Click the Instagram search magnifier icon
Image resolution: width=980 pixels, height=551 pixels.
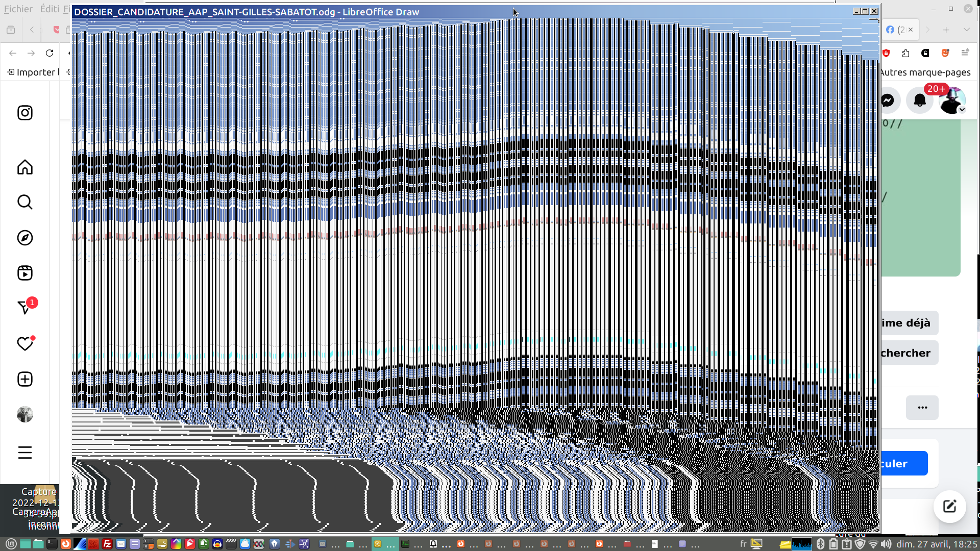pos(24,202)
